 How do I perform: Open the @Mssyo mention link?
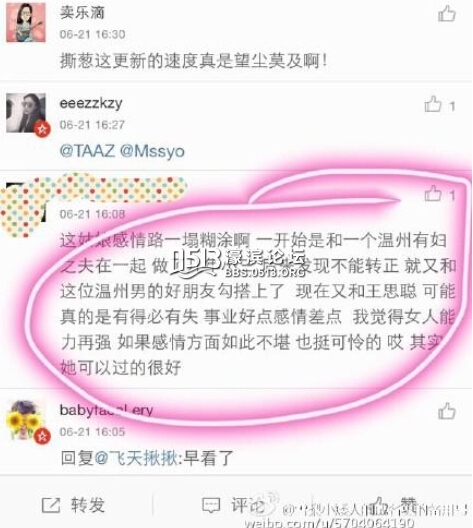[152, 151]
